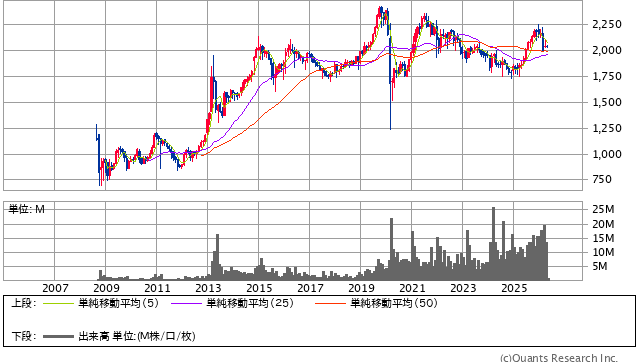Click the 出来高 単位:(M株/口/枚) legend text
This screenshot has height=362, width=638.
pos(137,336)
